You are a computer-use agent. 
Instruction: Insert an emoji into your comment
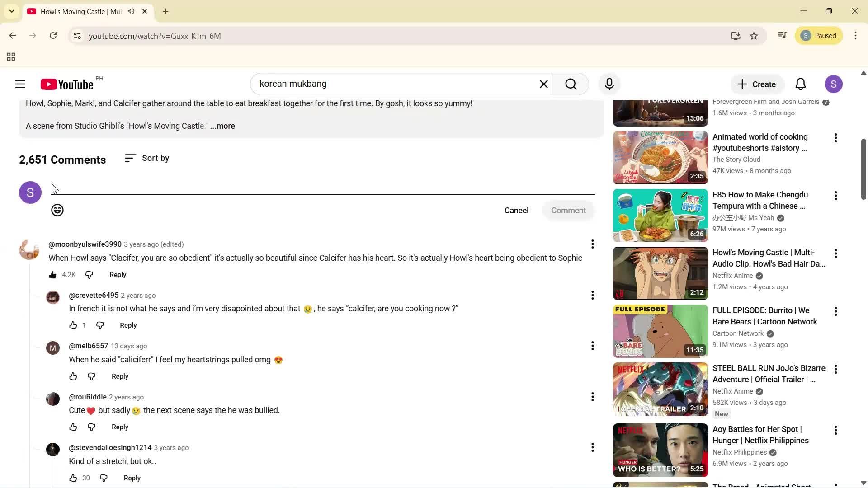pos(57,210)
